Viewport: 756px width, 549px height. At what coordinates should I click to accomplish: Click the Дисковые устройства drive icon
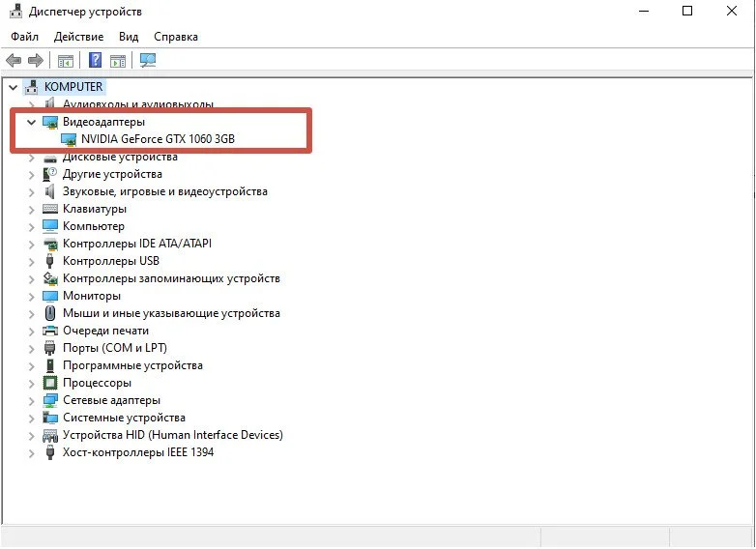click(50, 159)
